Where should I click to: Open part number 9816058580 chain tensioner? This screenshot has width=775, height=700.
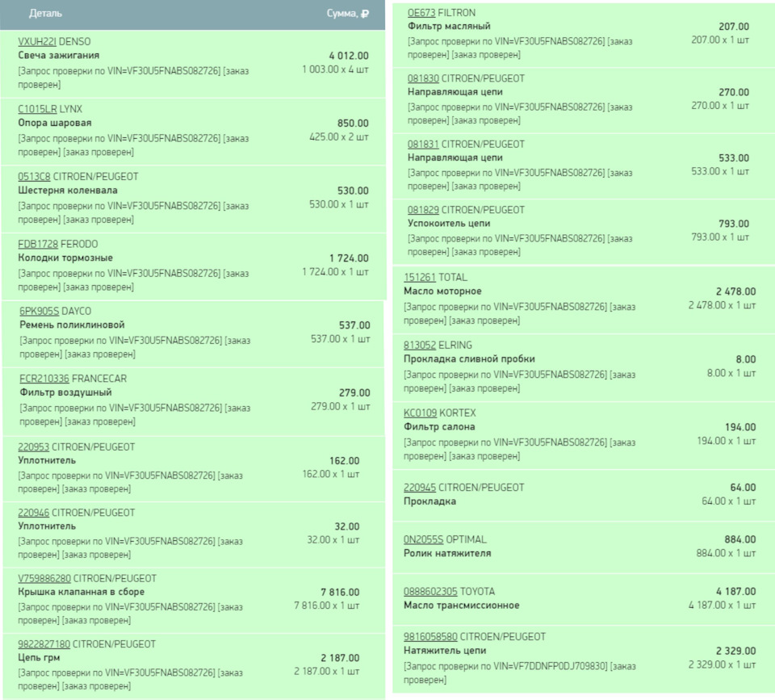430,636
